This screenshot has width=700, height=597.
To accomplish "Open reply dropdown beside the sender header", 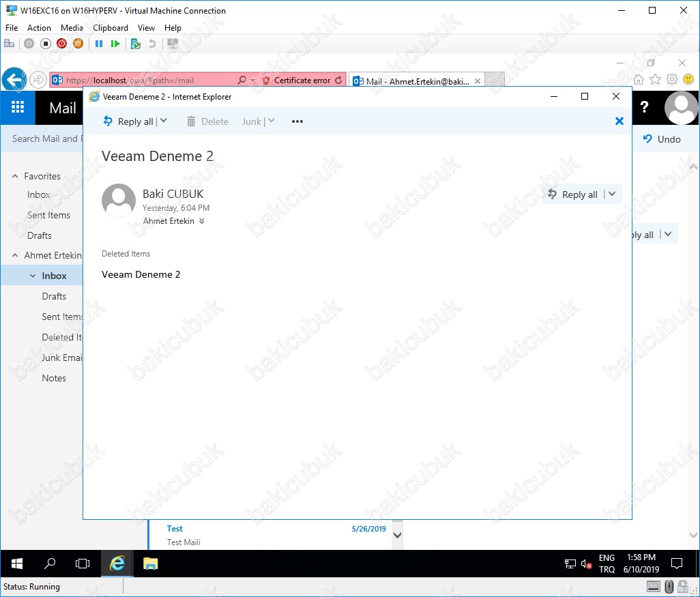I will pos(612,194).
